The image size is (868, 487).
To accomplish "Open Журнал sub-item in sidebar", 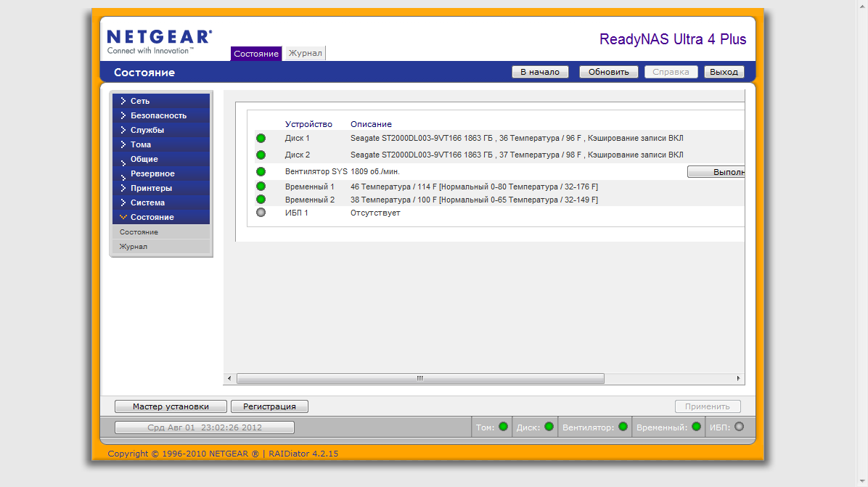I will click(161, 246).
